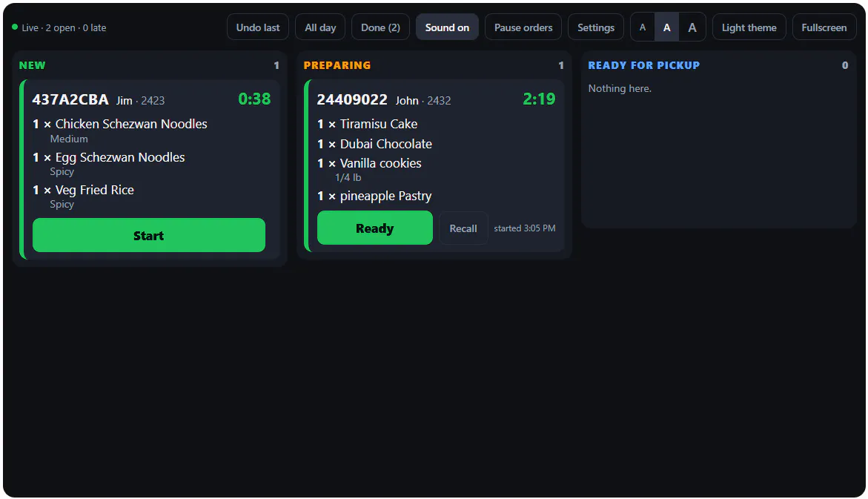Click the READY FOR PICKUP column header
Viewport: 868px width, 499px height.
pyautogui.click(x=644, y=65)
